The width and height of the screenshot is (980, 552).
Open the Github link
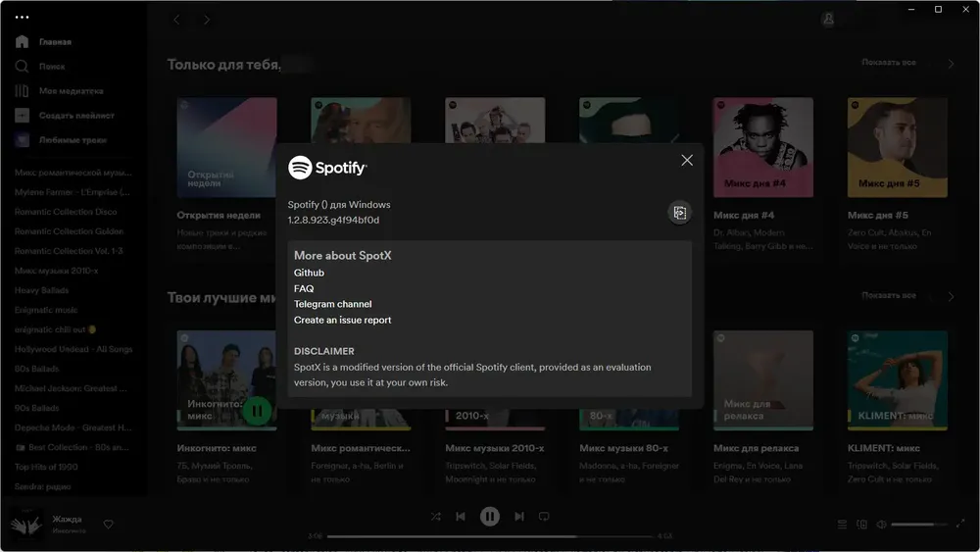coord(309,273)
